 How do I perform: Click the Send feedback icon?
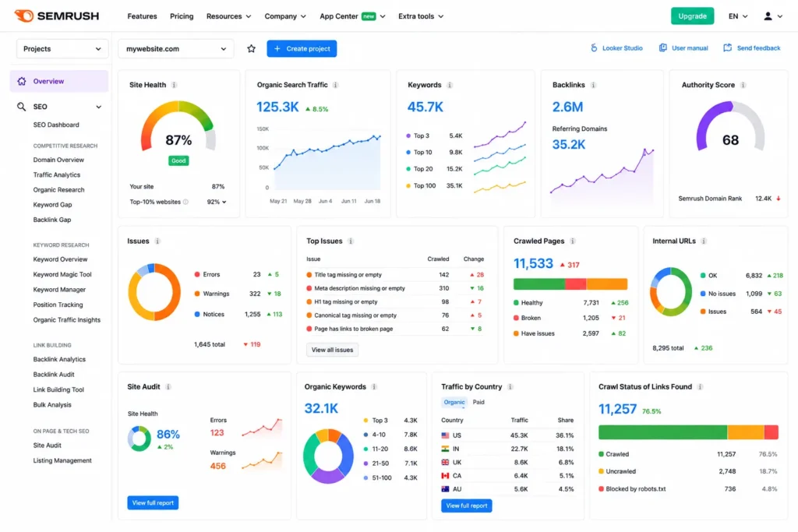[x=728, y=48]
